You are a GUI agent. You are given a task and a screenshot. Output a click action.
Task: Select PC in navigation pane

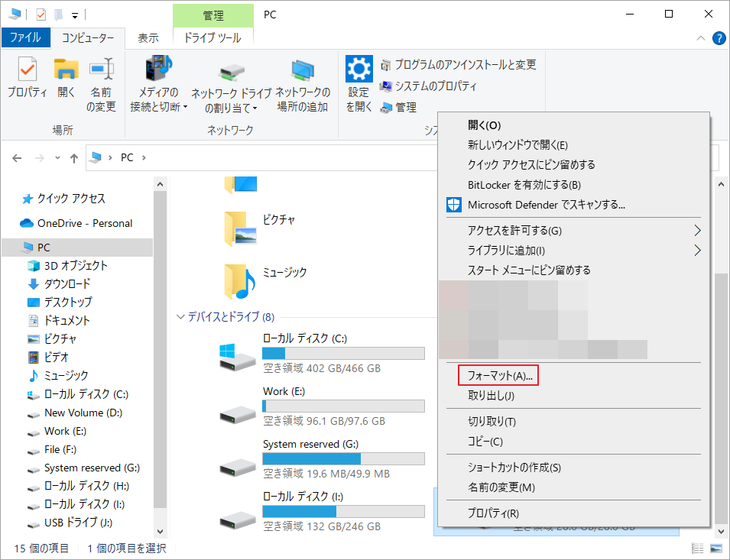77,248
